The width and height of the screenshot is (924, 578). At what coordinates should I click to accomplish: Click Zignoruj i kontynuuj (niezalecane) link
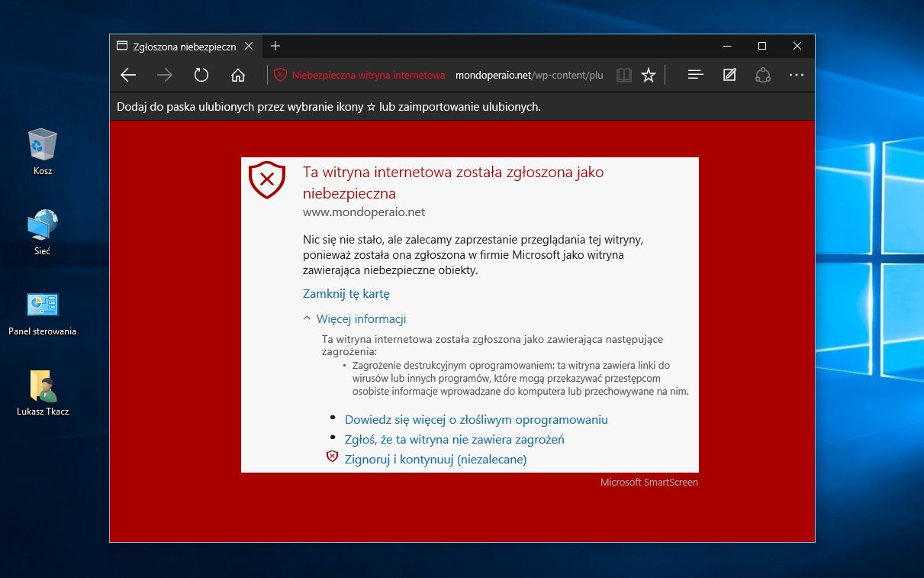point(436,459)
